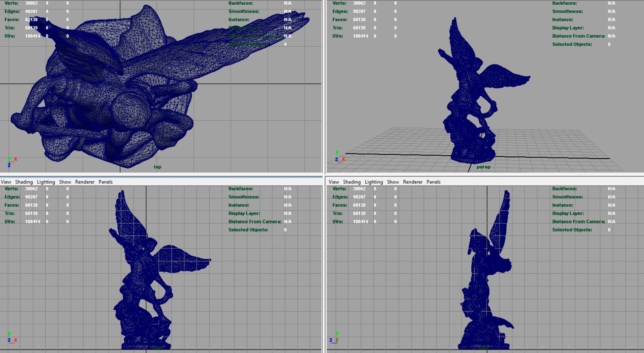Open Lighting menu in bottom-left viewport

[46, 182]
